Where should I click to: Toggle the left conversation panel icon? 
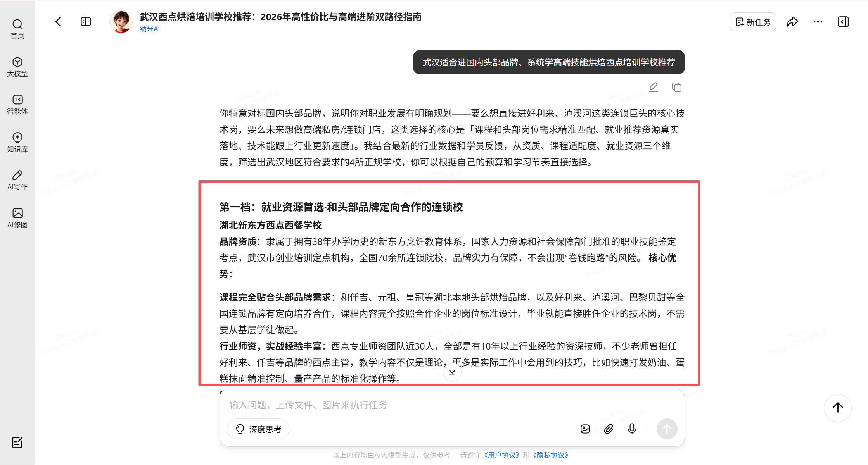pos(86,22)
